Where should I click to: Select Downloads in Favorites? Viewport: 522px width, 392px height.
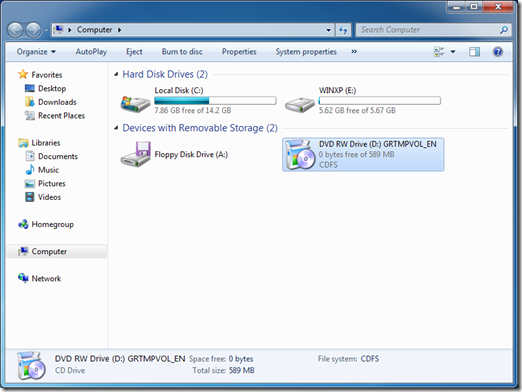click(57, 102)
